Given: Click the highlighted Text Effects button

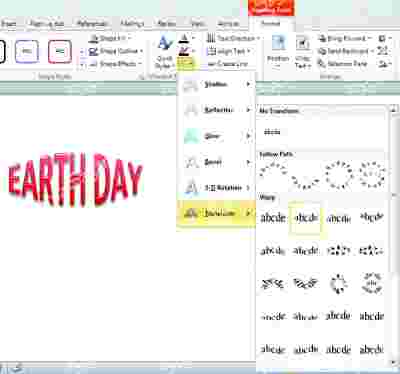Looking at the screenshot, I should 186,64.
